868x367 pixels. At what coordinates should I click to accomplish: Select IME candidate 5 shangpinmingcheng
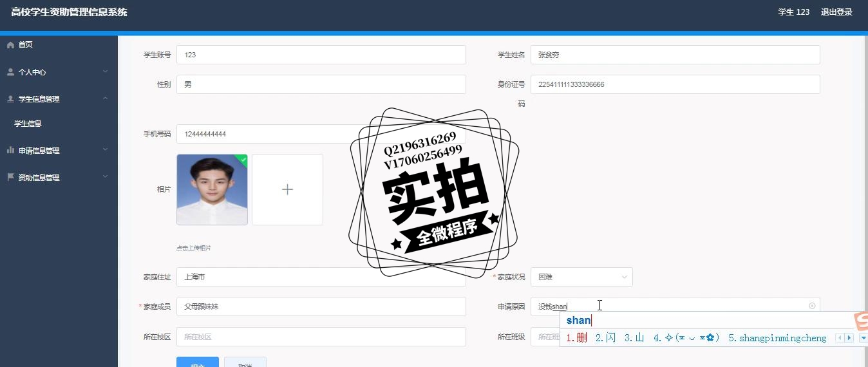(777, 337)
